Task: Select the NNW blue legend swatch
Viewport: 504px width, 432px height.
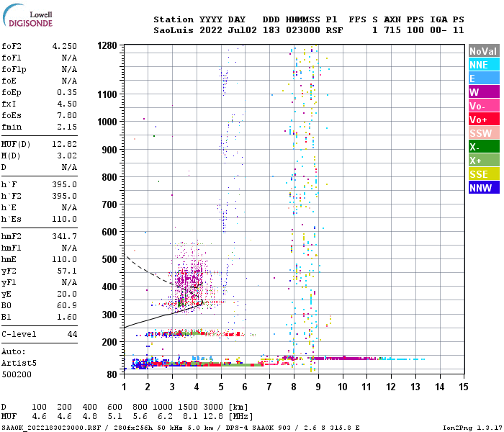Action: (x=484, y=188)
